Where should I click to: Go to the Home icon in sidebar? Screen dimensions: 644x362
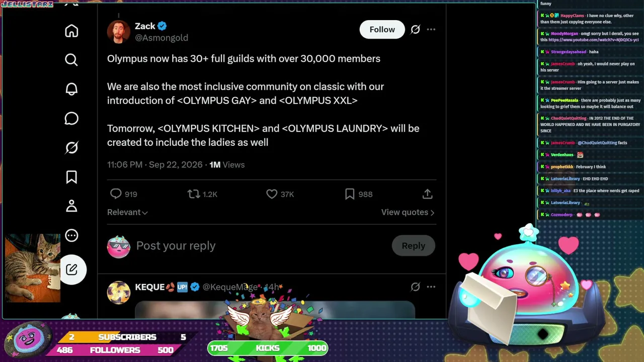pos(71,31)
